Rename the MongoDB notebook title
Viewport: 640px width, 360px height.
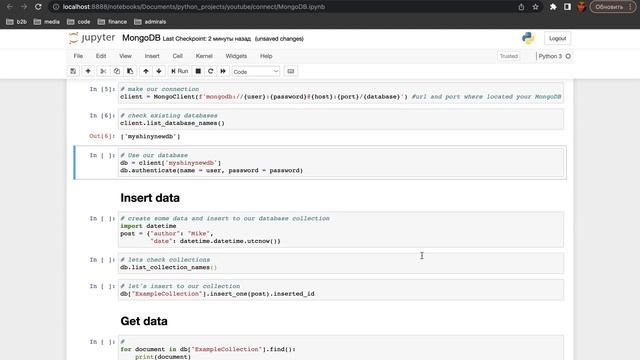pyautogui.click(x=141, y=38)
